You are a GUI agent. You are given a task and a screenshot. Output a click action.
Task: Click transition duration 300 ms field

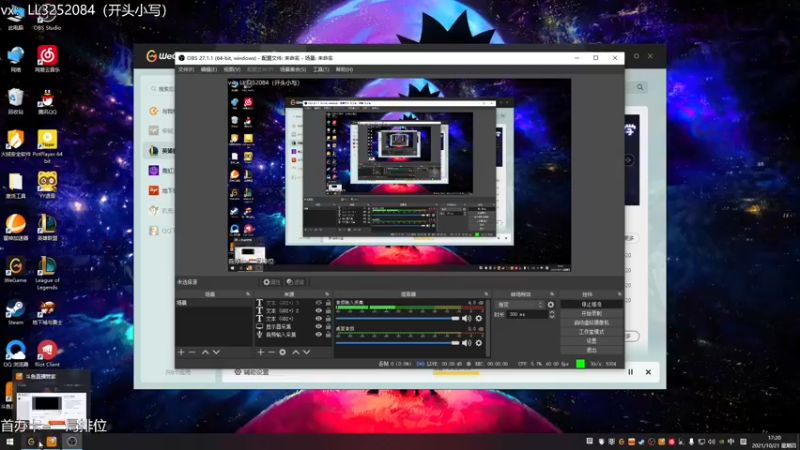[527, 315]
